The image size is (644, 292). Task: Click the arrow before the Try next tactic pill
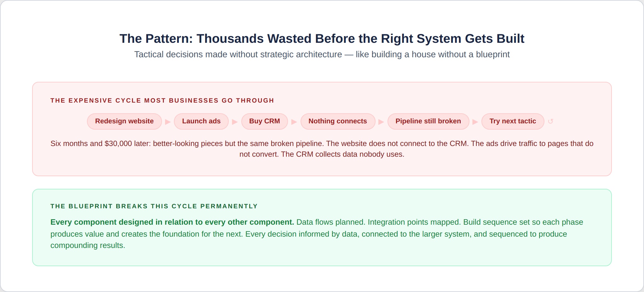(475, 122)
